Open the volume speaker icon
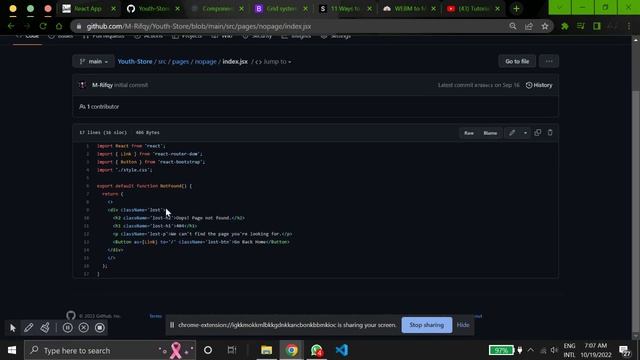Viewport: 640px width, 360px height. click(554, 350)
